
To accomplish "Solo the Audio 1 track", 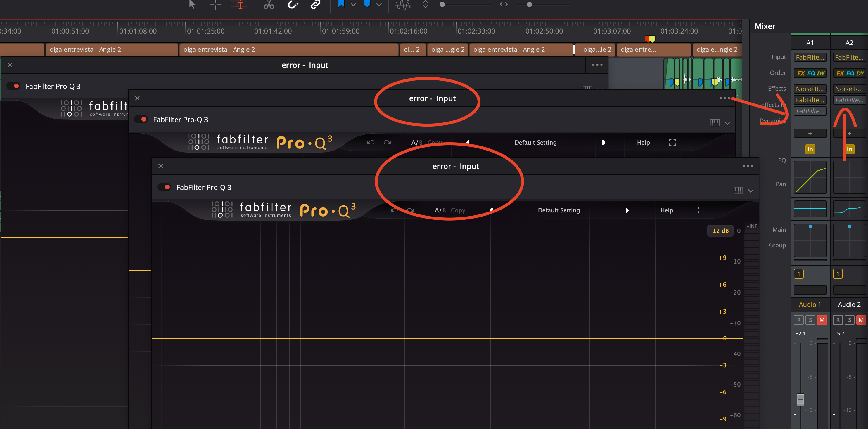I will tap(810, 320).
